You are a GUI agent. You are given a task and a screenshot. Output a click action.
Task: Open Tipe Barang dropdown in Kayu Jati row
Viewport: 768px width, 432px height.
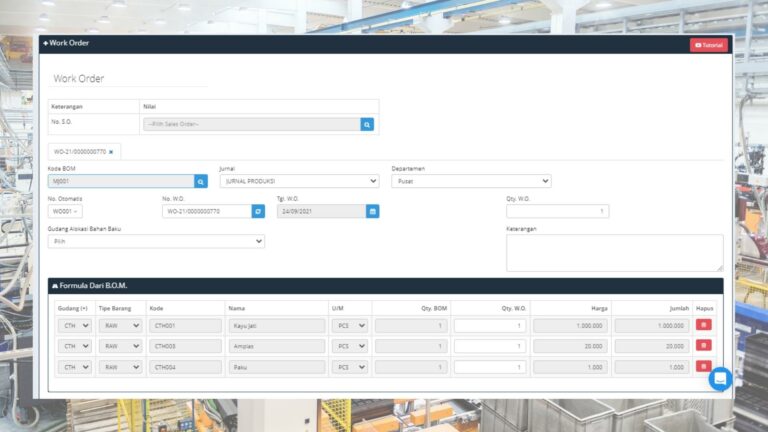point(120,326)
